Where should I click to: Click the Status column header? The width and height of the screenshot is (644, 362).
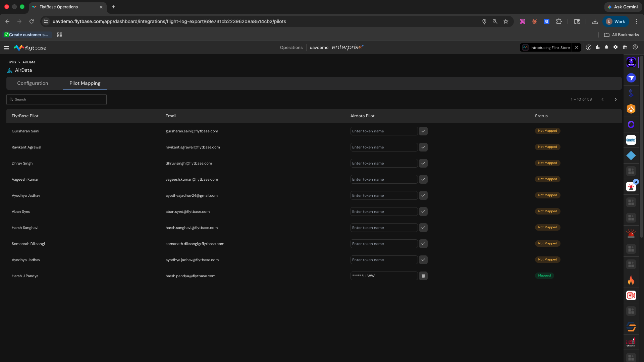[541, 116]
